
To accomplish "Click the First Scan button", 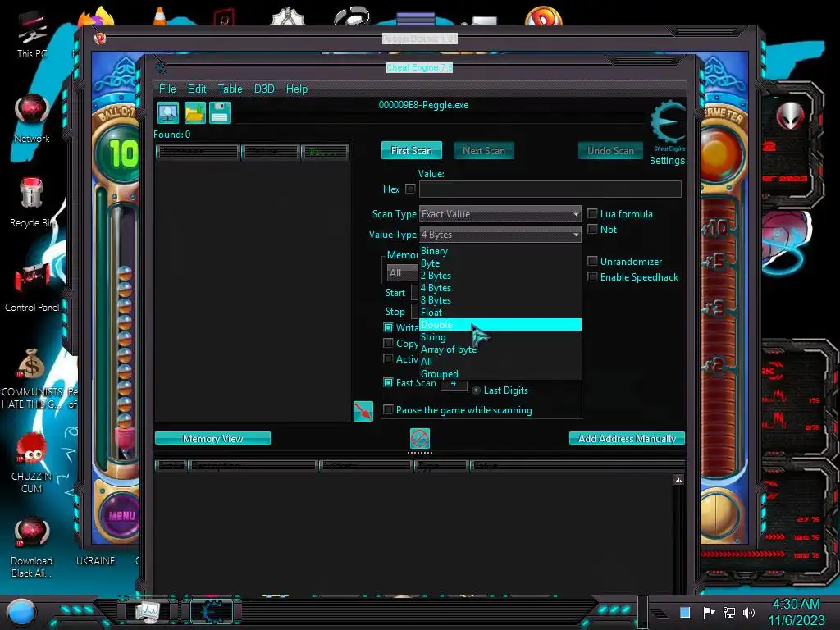I will 412,151.
